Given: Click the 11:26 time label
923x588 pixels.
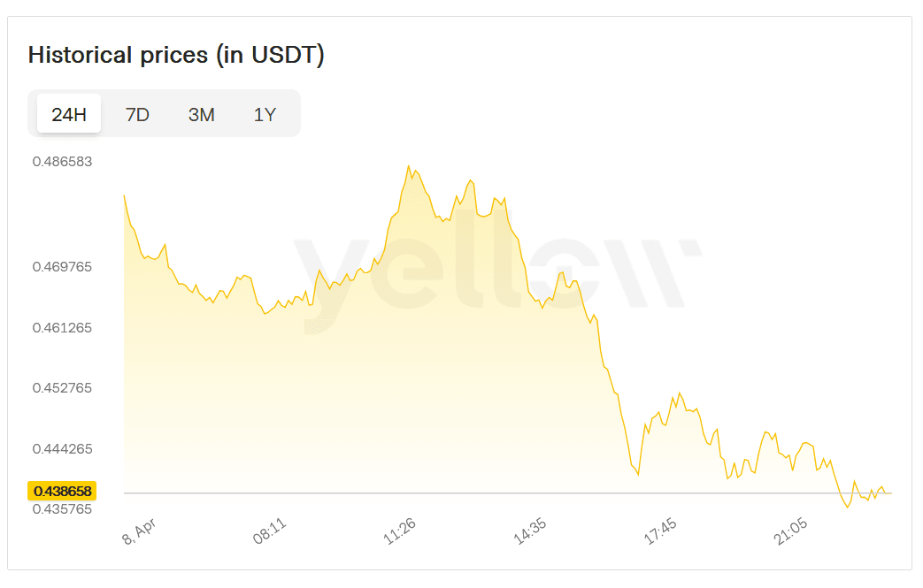Looking at the screenshot, I should (x=399, y=532).
